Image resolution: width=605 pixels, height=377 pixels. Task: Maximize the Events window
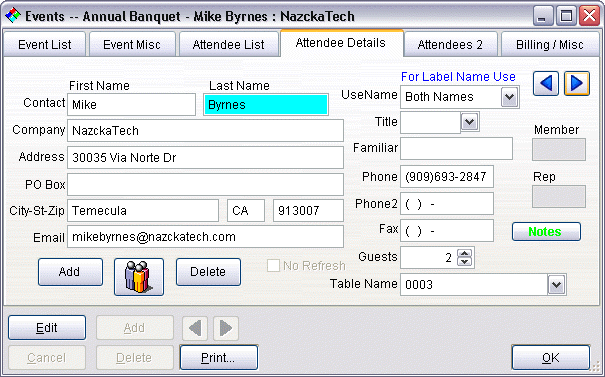(566, 16)
